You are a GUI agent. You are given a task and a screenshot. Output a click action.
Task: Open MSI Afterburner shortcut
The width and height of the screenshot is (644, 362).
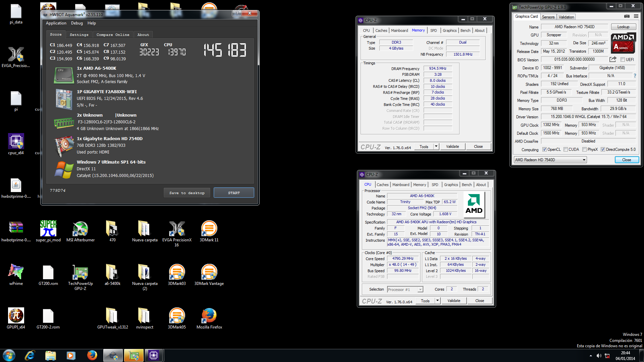[80, 231]
